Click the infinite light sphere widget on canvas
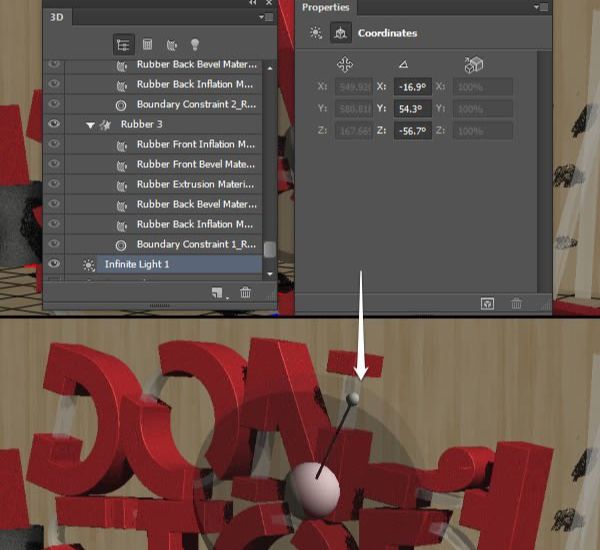 315,491
